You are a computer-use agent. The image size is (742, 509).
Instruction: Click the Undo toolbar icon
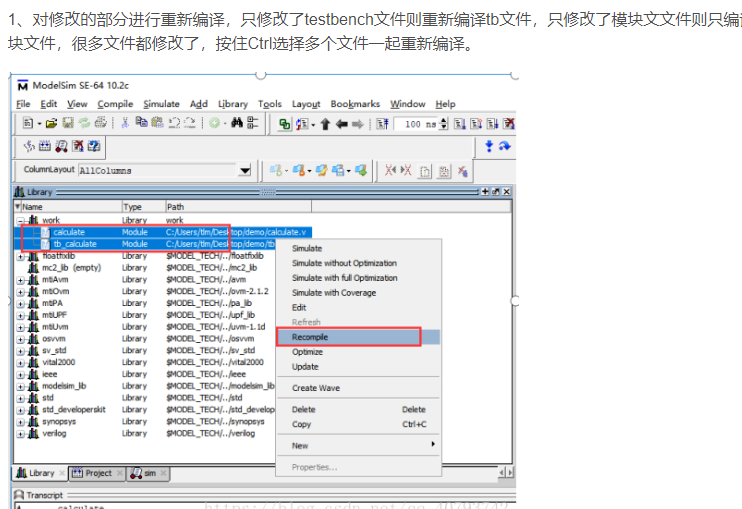point(174,123)
